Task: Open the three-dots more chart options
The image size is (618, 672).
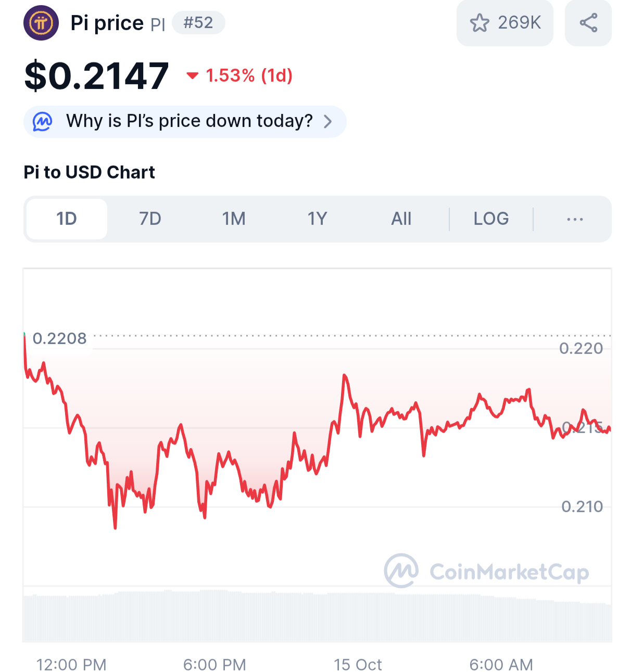Action: pos(575,219)
